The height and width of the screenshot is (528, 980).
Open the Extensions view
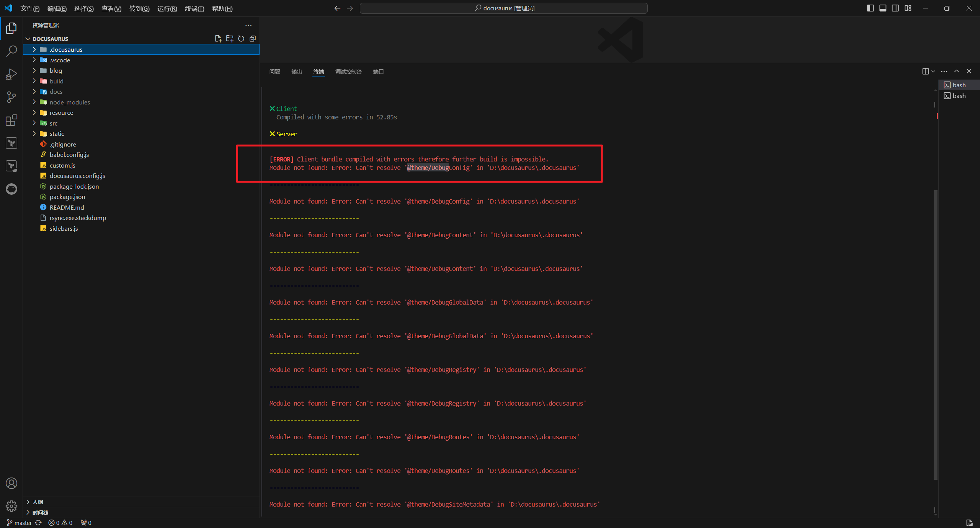tap(11, 120)
